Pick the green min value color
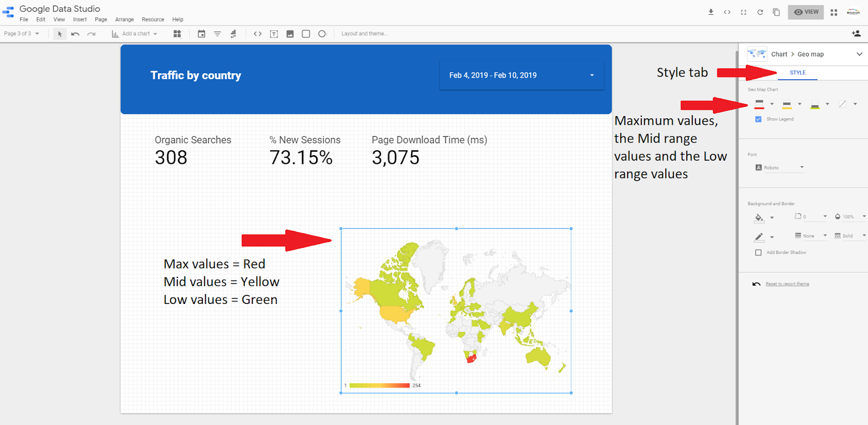 815,104
